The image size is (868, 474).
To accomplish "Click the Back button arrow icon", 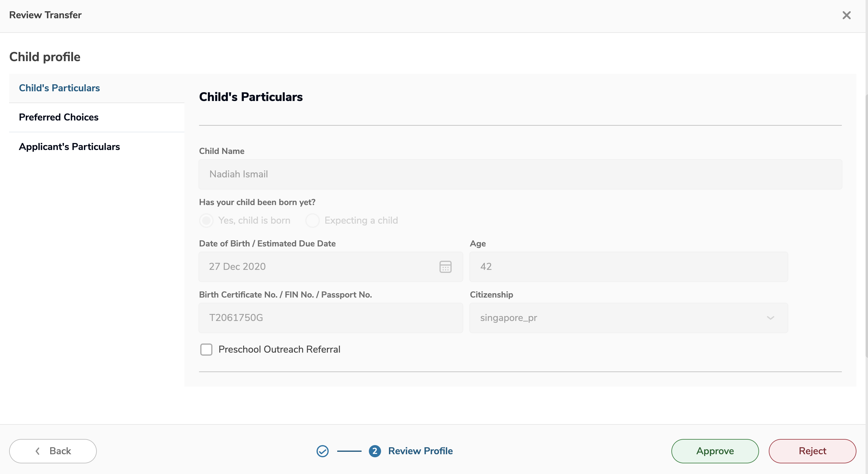I will click(38, 451).
